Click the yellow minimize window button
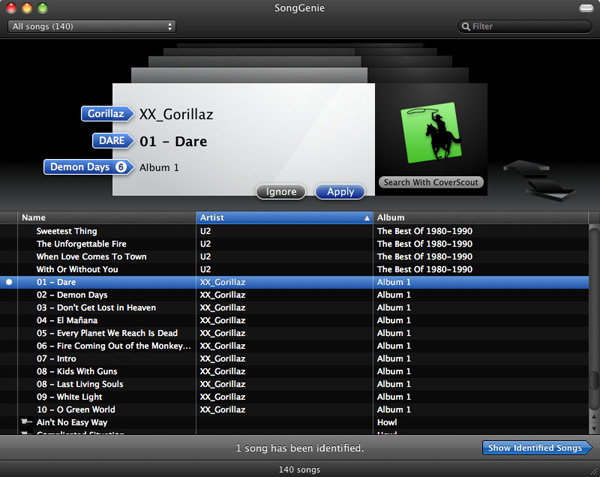Viewport: 600px width, 477px height. click(27, 8)
